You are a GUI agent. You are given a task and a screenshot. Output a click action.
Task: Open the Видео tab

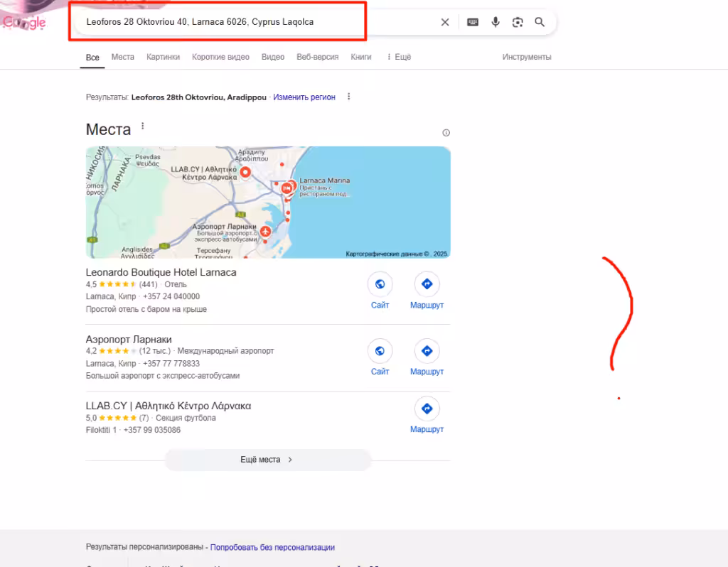point(272,57)
